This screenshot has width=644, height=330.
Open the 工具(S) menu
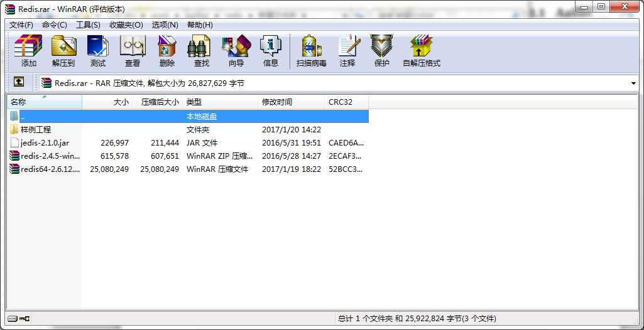tap(89, 25)
